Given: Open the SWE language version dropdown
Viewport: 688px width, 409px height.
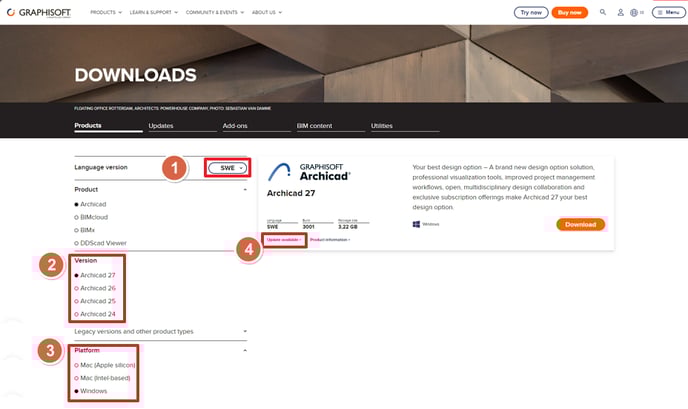Looking at the screenshot, I should (228, 168).
